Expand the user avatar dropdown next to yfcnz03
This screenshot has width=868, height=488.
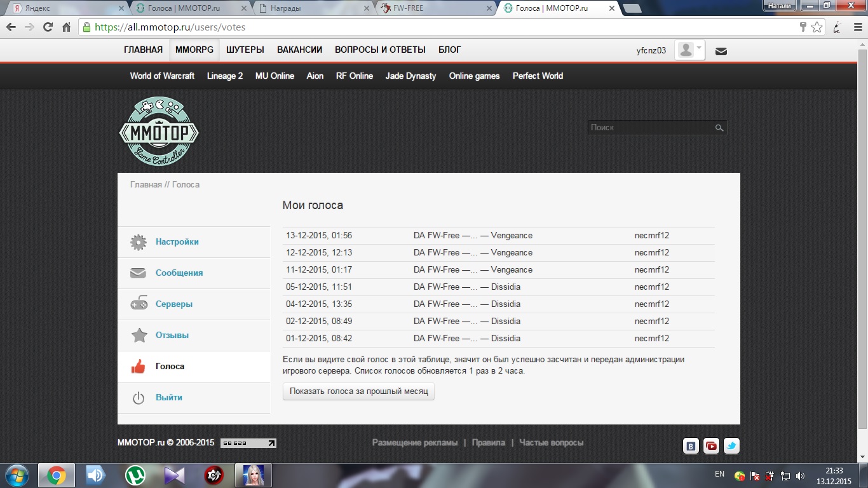coord(690,50)
